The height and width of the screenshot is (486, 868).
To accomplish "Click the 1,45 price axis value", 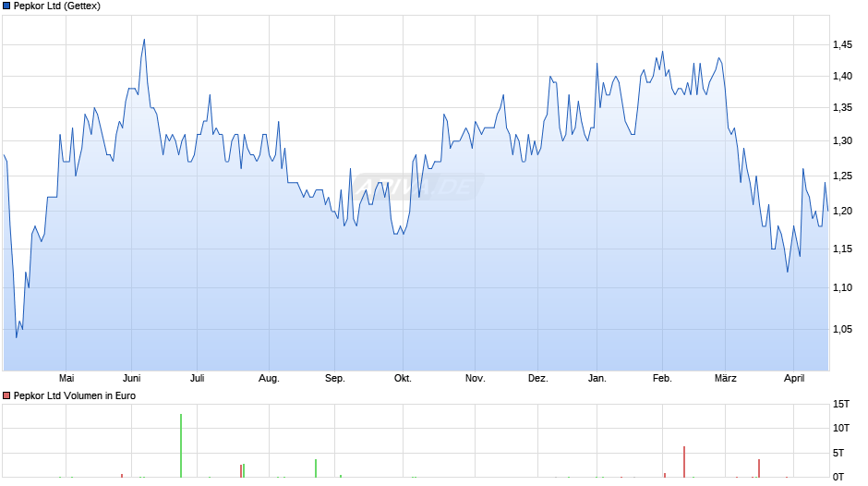I will tap(842, 45).
